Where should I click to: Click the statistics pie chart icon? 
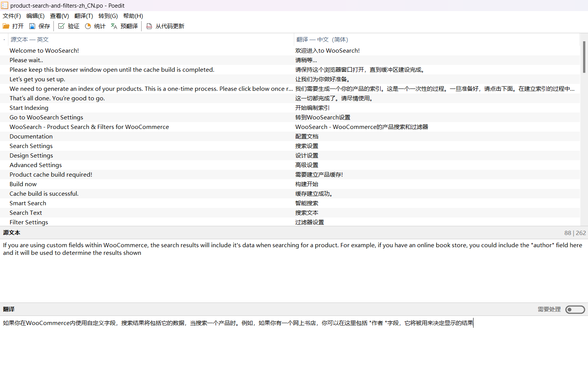click(88, 26)
